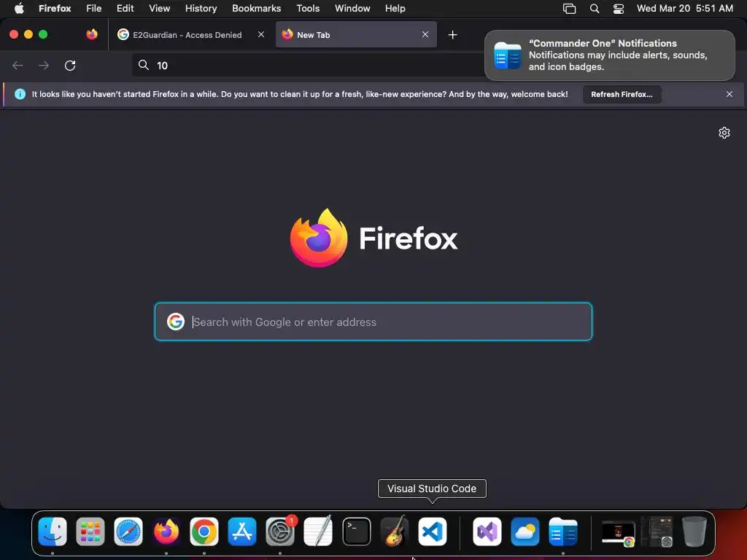Open the Firefox application menu

click(55, 8)
